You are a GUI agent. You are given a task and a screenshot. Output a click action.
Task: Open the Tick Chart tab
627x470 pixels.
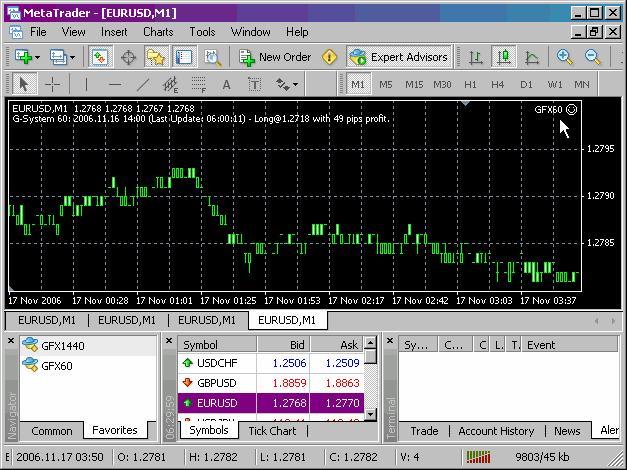272,431
